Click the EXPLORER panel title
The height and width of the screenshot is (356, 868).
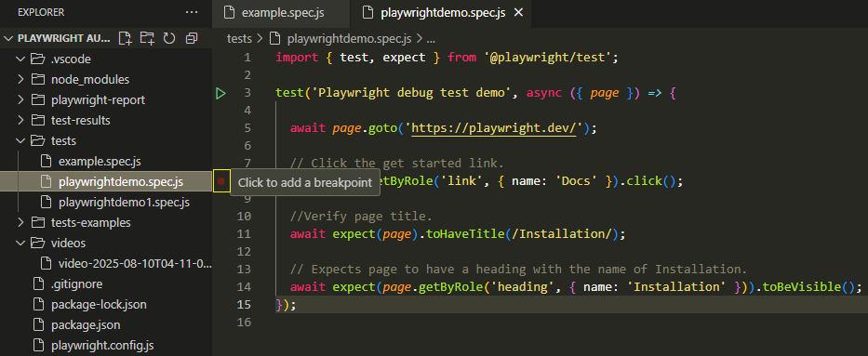coord(41,12)
